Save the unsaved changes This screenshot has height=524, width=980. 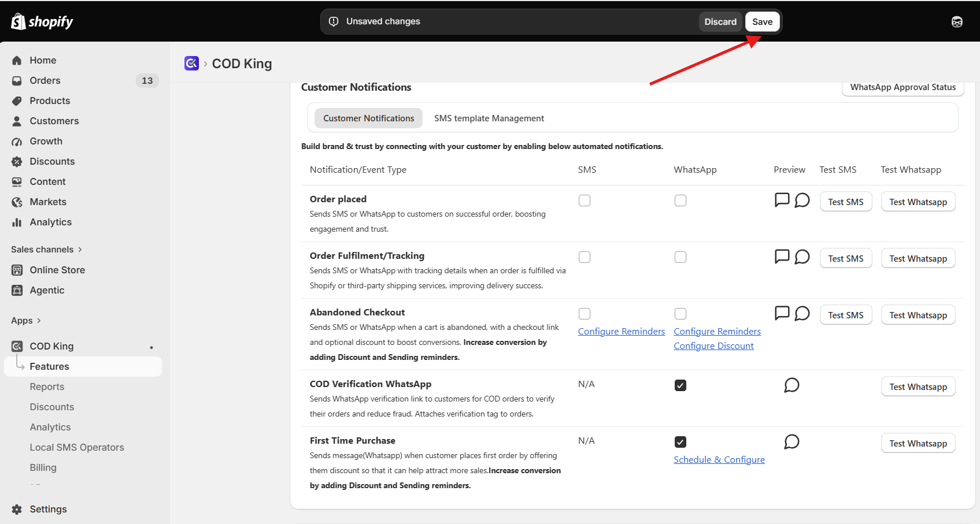tap(762, 22)
